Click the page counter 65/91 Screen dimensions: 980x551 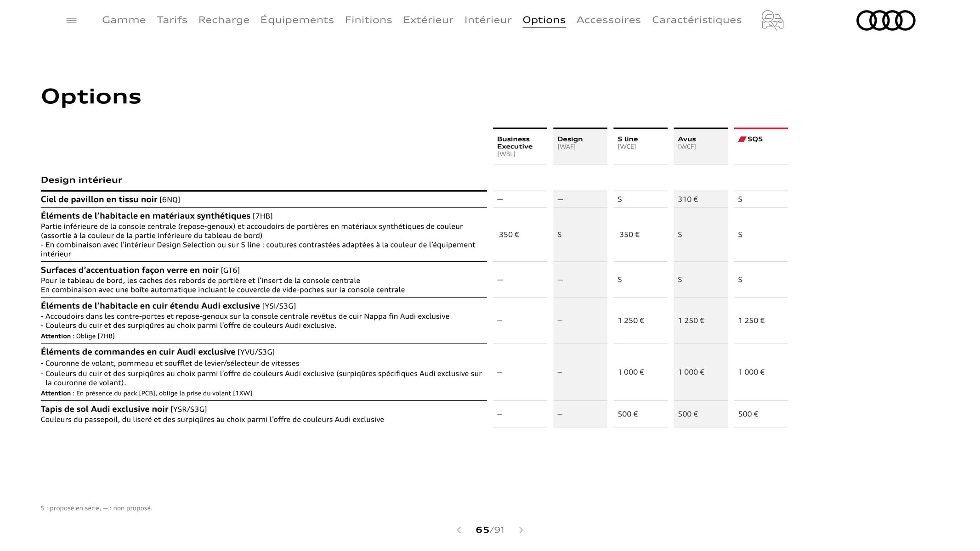click(490, 530)
